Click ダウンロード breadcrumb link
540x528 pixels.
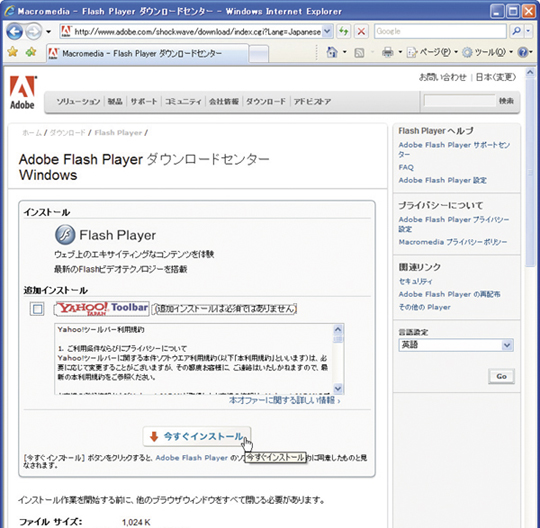pos(68,133)
